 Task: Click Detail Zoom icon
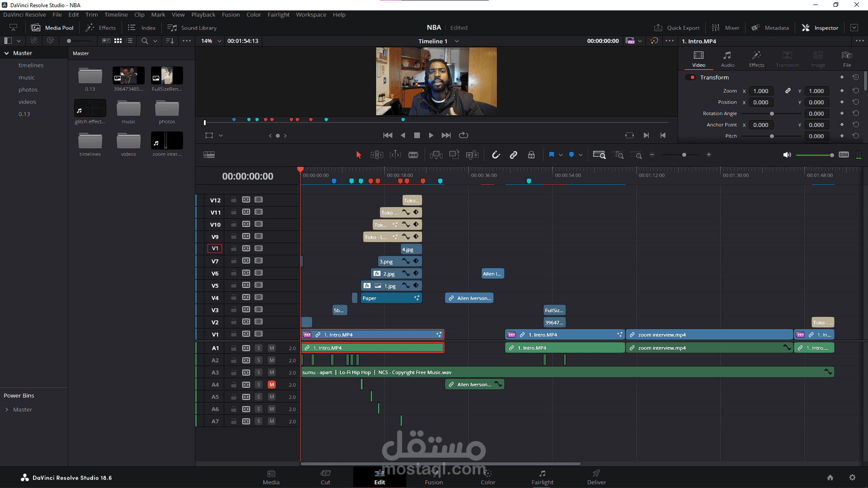pyautogui.click(x=618, y=155)
